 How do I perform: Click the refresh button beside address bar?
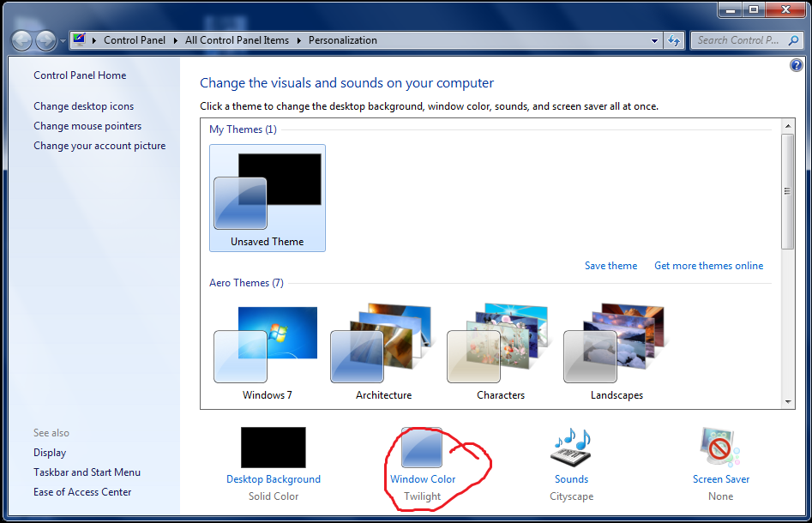click(x=674, y=40)
